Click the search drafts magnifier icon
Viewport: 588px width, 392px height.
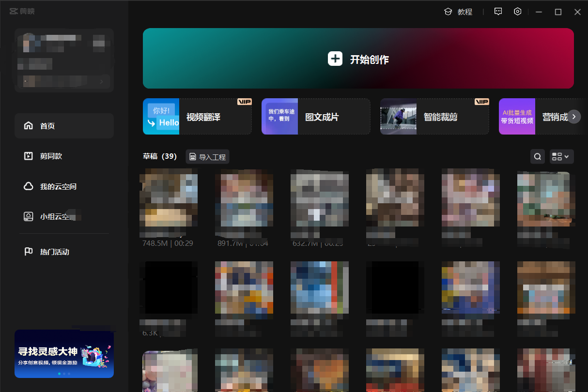tap(538, 156)
